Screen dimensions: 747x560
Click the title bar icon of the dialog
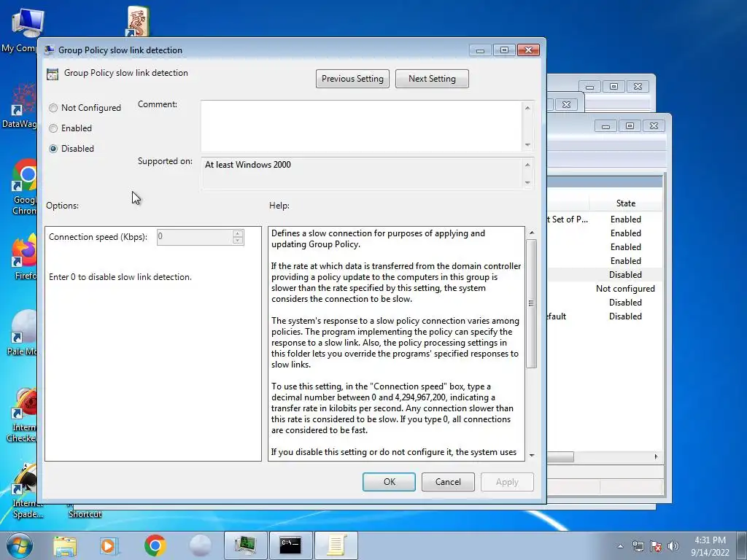(x=49, y=50)
